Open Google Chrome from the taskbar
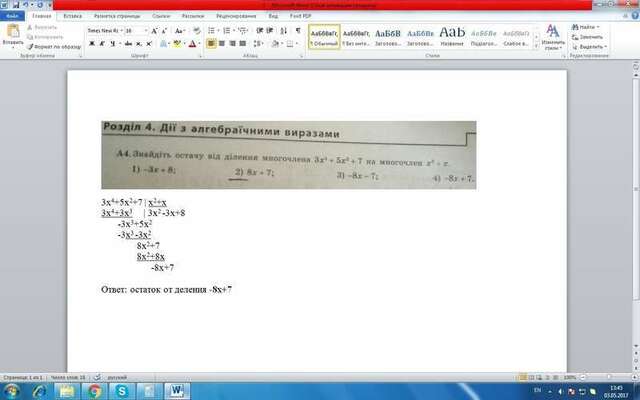This screenshot has height=400, width=640. (94, 391)
